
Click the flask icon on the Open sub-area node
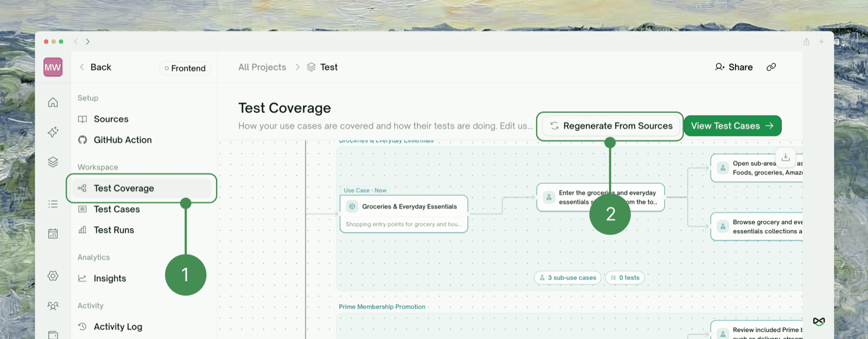pos(723,168)
